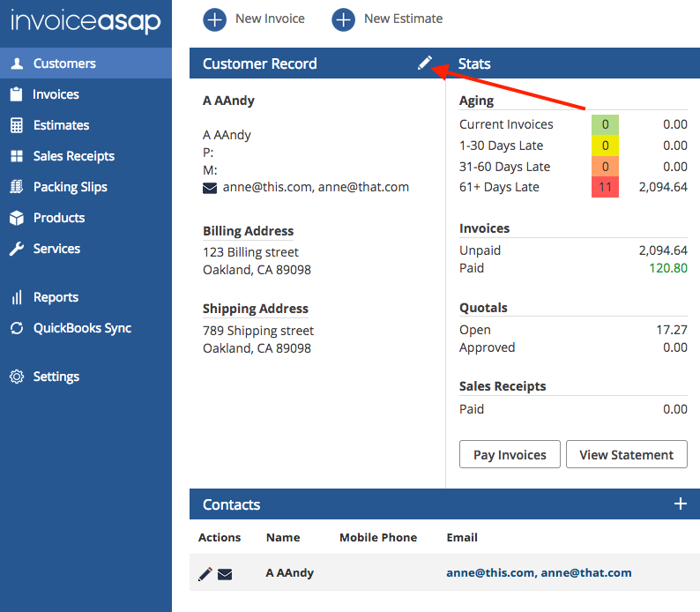Click the pencil icon in Customer Record header
This screenshot has height=612, width=700.
pos(425,63)
